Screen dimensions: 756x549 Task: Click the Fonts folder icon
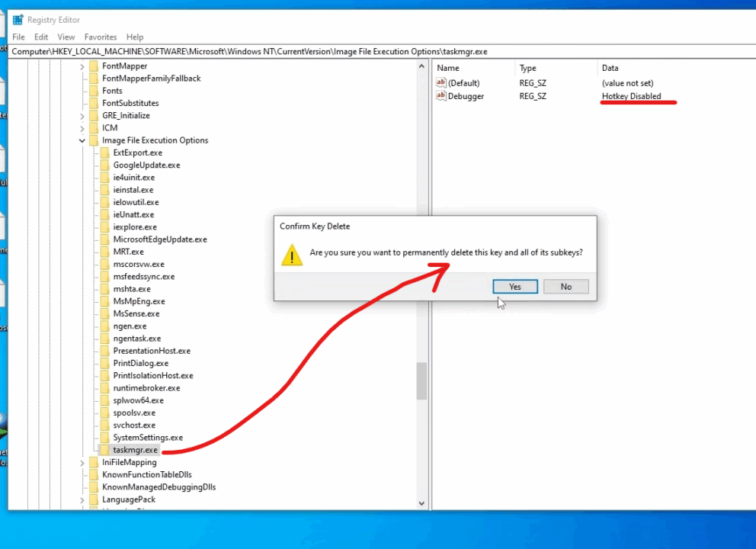click(94, 91)
